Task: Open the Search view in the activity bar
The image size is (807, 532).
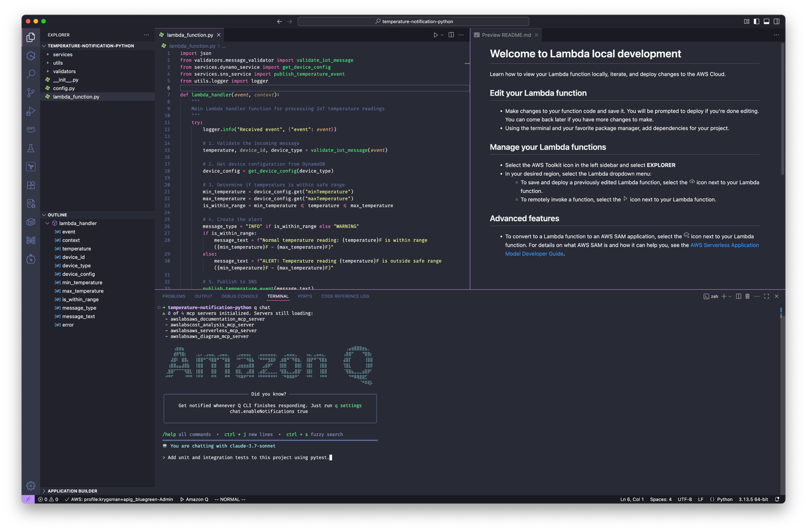Action: (31, 74)
